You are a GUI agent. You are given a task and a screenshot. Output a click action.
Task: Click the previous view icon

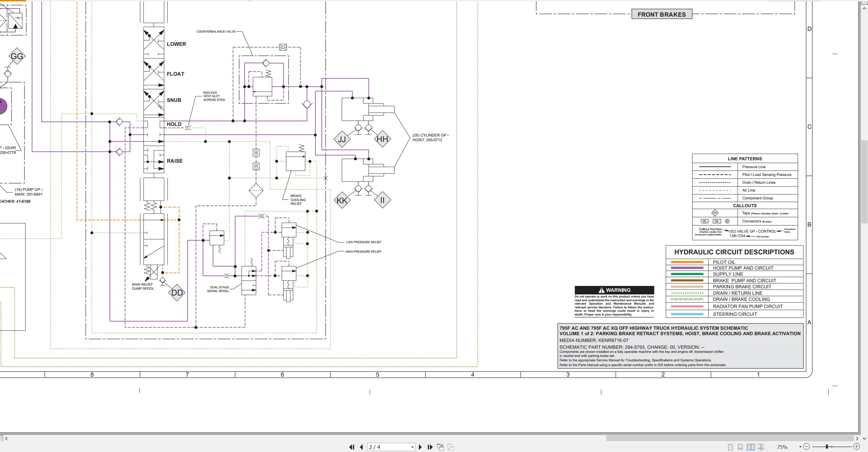tap(440, 447)
